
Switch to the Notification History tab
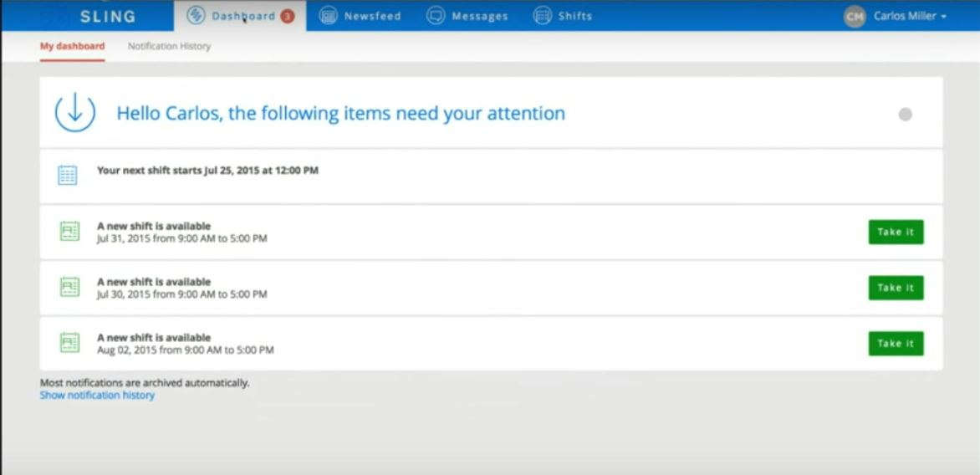pyautogui.click(x=170, y=46)
